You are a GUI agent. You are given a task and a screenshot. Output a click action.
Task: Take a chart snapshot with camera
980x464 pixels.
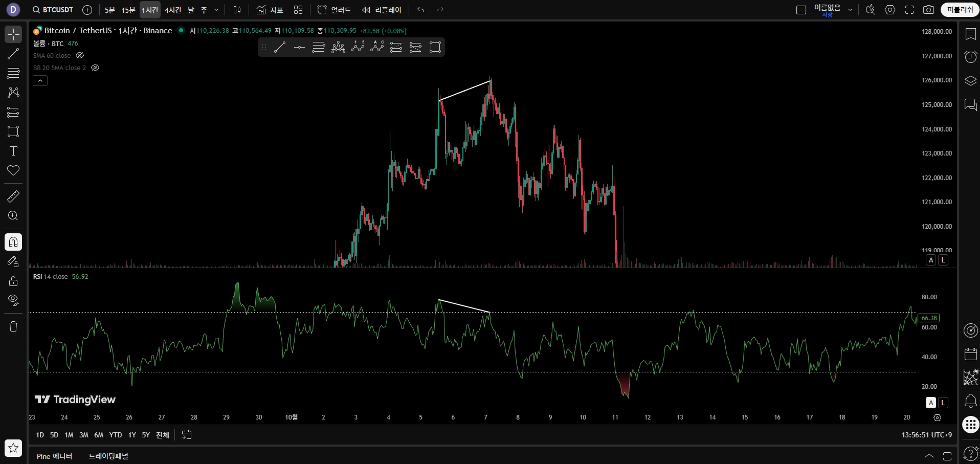[x=928, y=10]
